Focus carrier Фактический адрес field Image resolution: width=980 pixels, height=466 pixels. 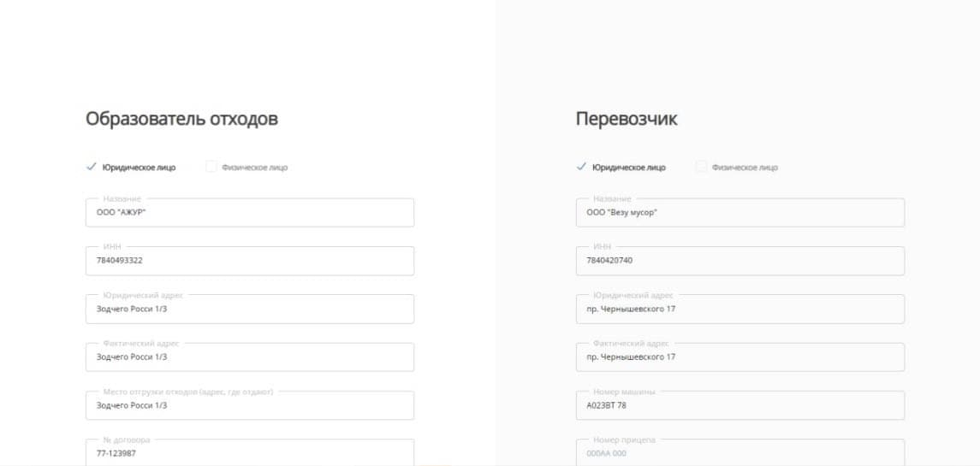tap(740, 357)
